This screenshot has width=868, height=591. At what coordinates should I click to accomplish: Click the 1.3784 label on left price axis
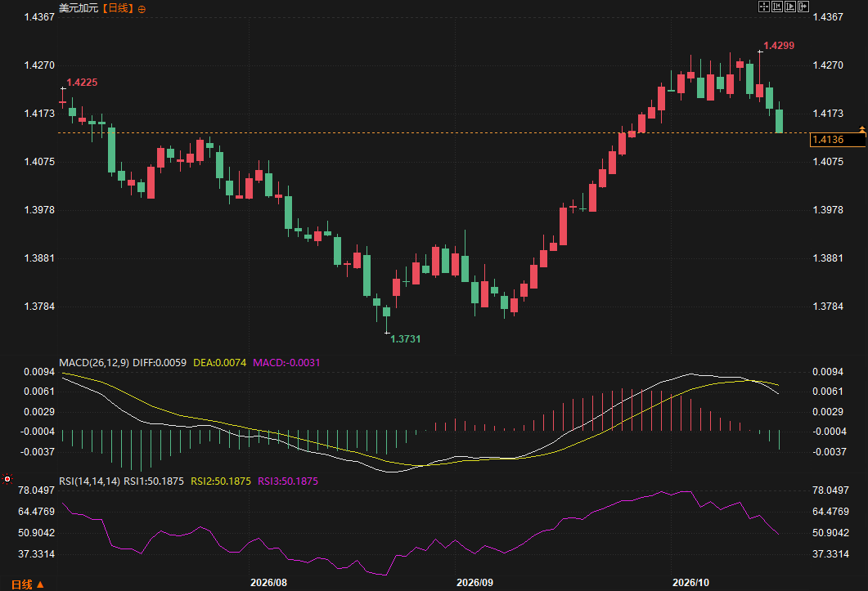click(x=39, y=306)
